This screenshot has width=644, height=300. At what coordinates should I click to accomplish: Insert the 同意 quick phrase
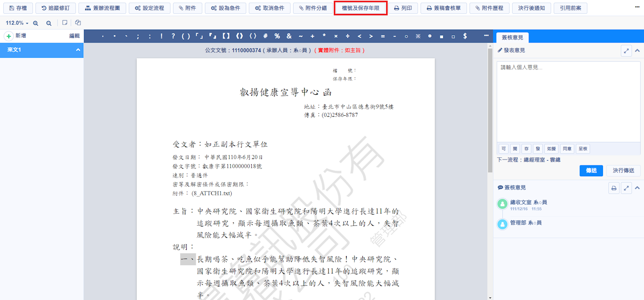[x=567, y=149]
